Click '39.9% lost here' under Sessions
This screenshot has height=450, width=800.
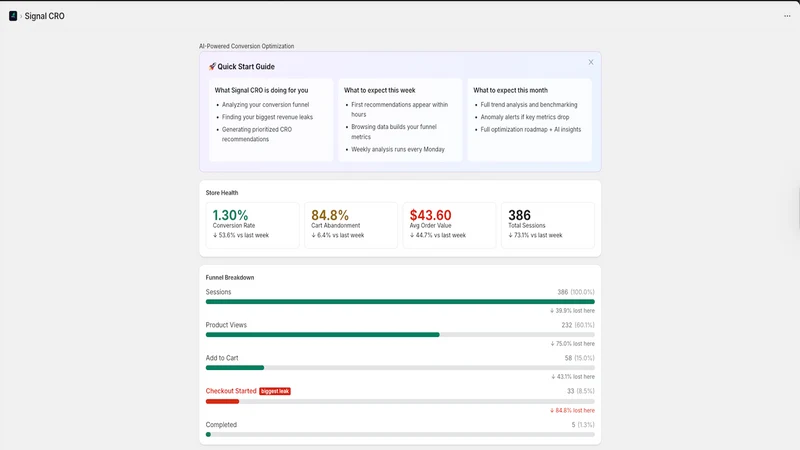572,311
